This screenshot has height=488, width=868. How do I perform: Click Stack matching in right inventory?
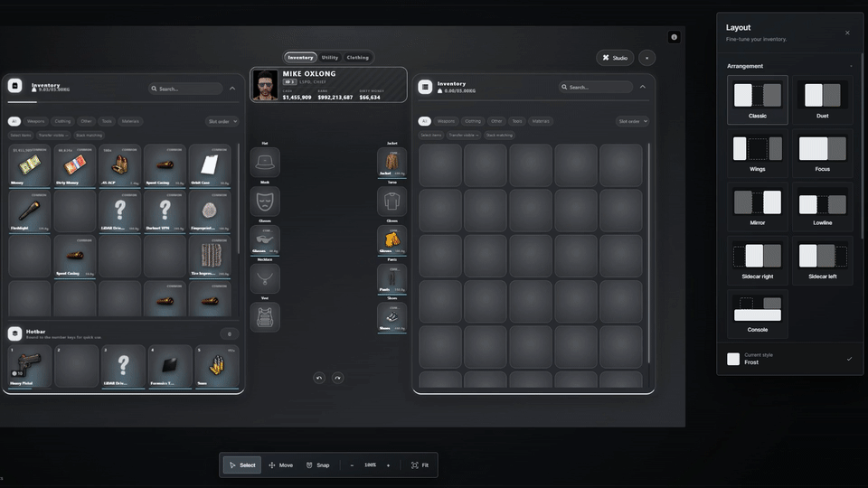click(x=499, y=135)
